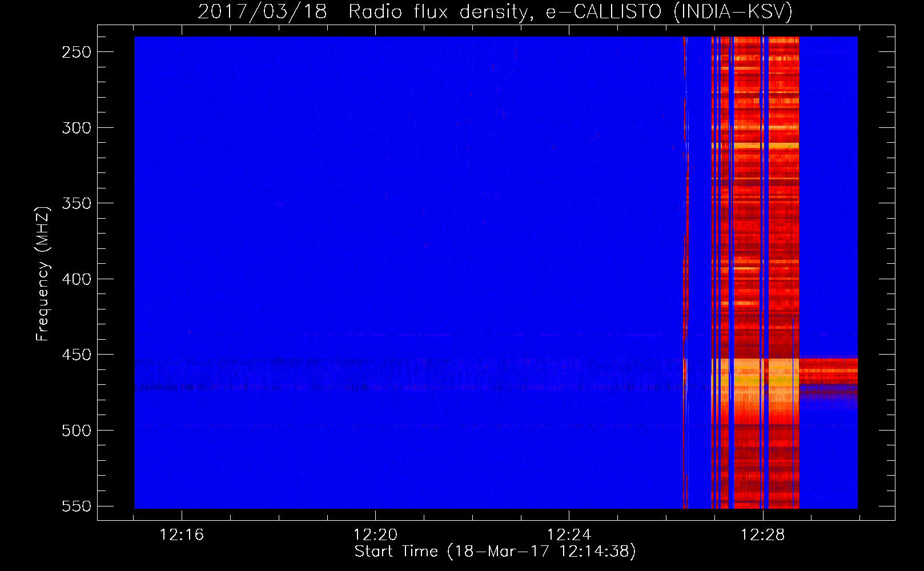The image size is (924, 571).
Task: Click the 12:20 time tick label
Action: [x=375, y=535]
